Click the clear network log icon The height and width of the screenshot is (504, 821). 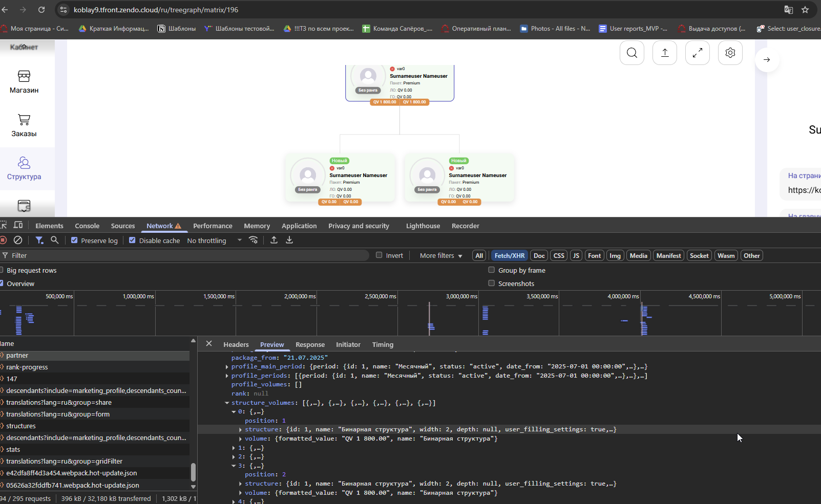click(18, 240)
